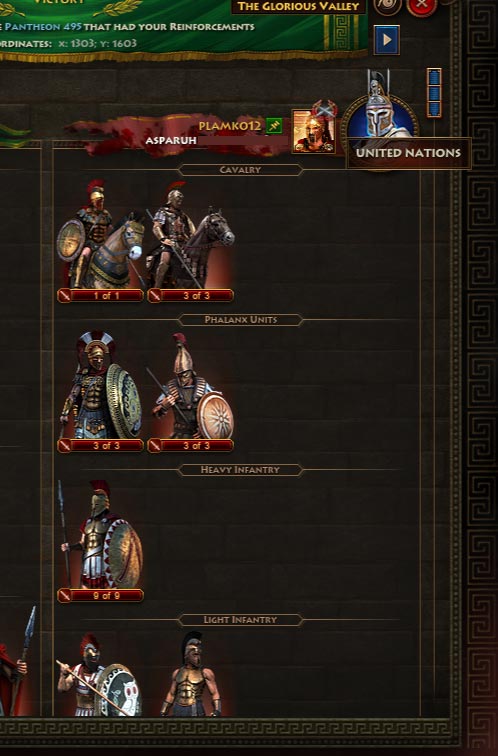Image resolution: width=498 pixels, height=756 pixels.
Task: Click the Phalanx Units section header
Action: pos(240,320)
